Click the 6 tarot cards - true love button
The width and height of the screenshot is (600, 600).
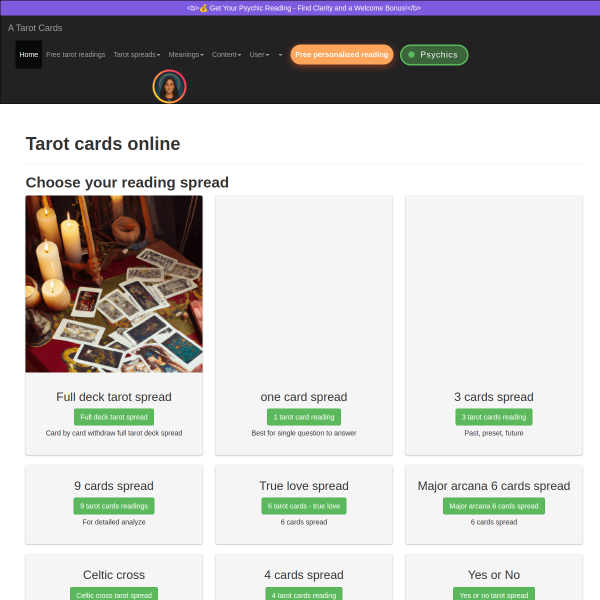(304, 506)
